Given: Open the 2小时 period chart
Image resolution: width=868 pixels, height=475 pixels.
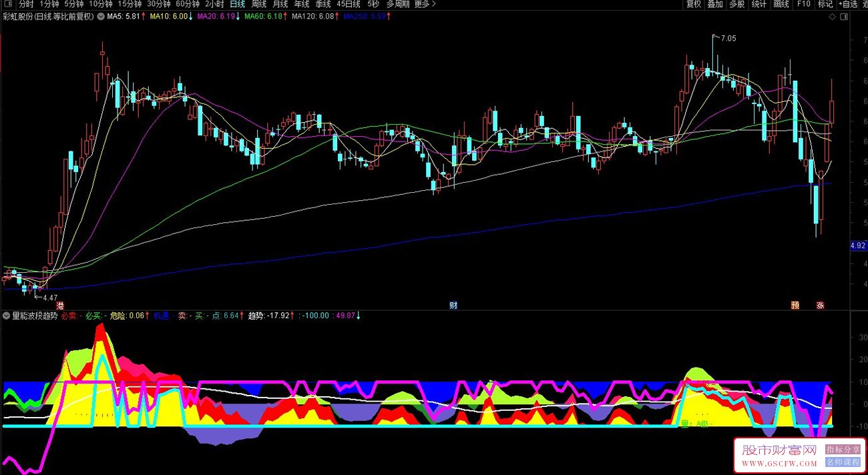Looking at the screenshot, I should pos(214,4).
